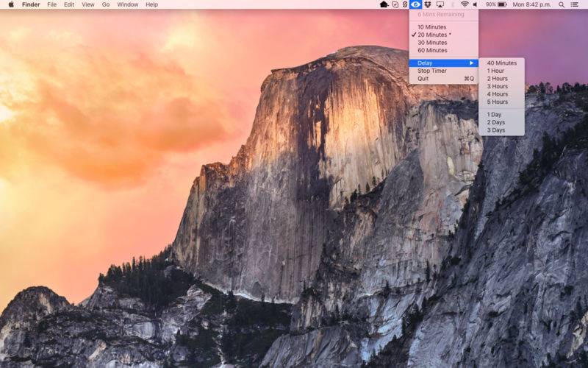Expand the Delay submenu arrow

tap(471, 63)
